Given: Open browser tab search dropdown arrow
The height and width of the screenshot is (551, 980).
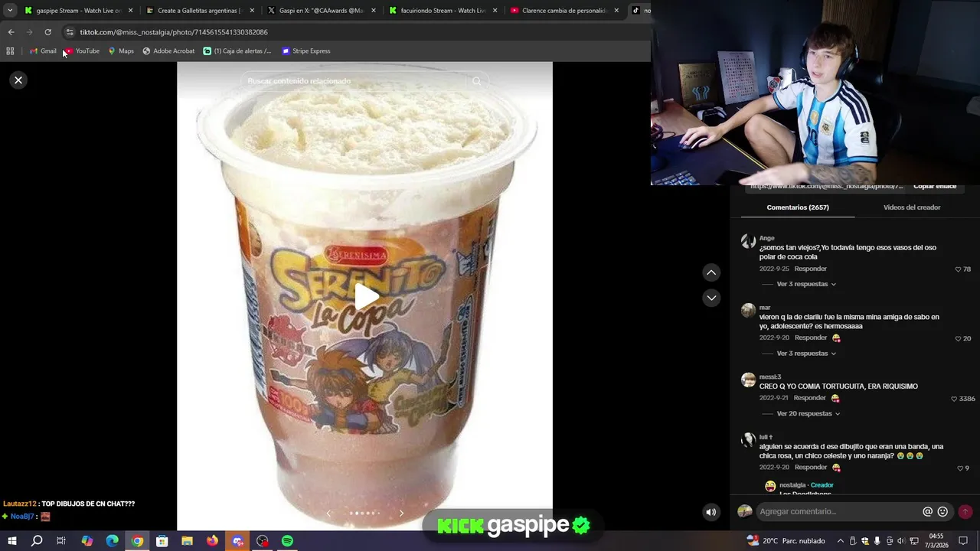Looking at the screenshot, I should 10,11.
